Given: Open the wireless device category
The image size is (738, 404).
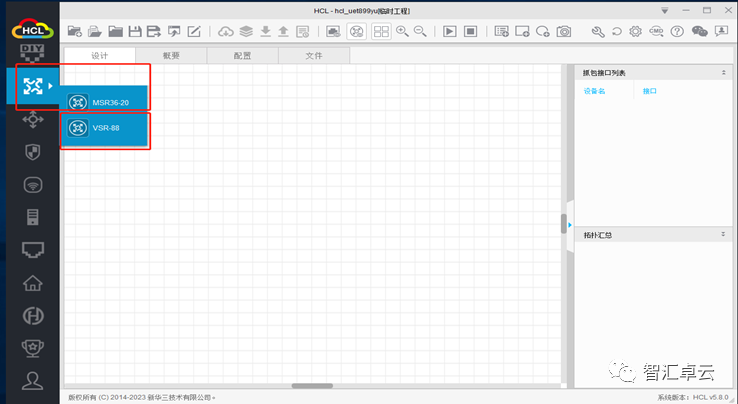Looking at the screenshot, I should click(33, 185).
